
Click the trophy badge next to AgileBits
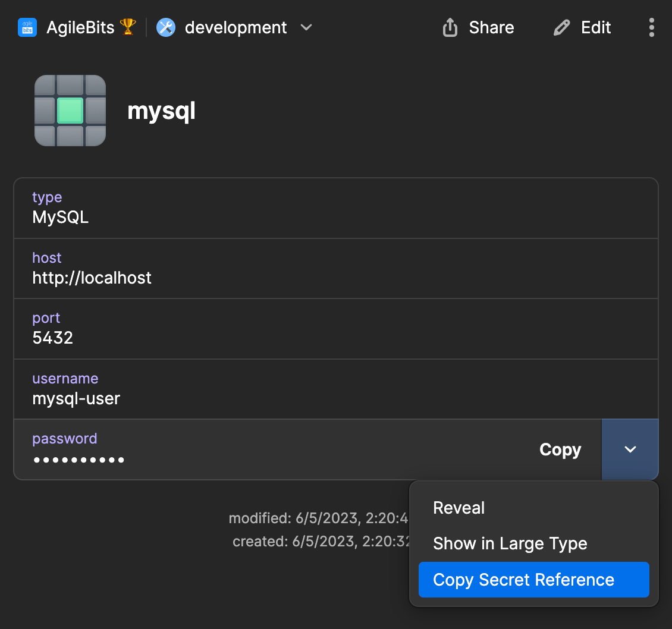coord(128,26)
